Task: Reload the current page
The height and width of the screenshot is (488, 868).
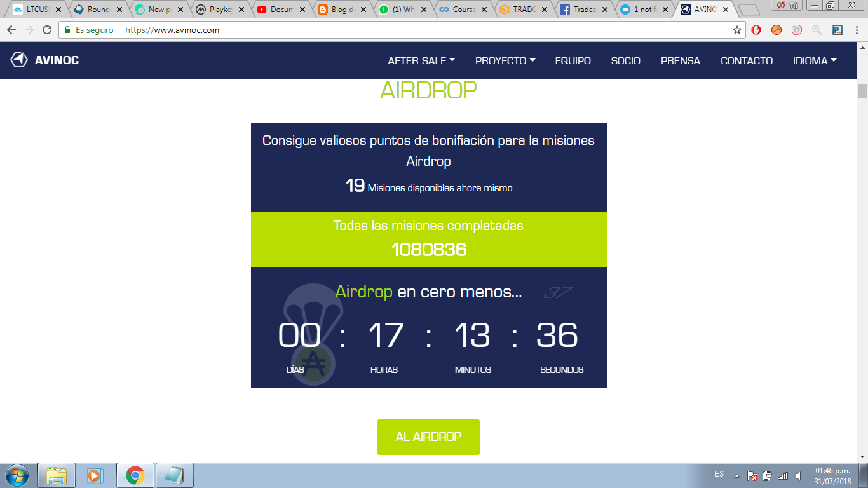Action: [x=47, y=30]
